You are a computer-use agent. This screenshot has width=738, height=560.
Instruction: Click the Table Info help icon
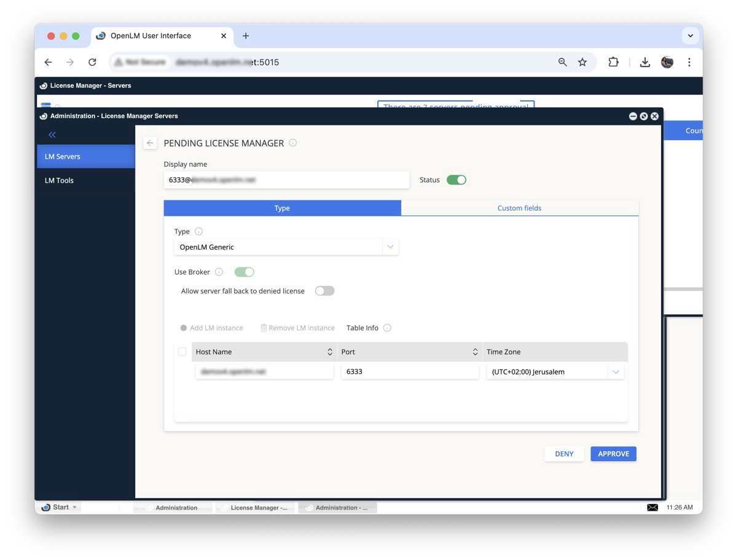click(x=387, y=328)
